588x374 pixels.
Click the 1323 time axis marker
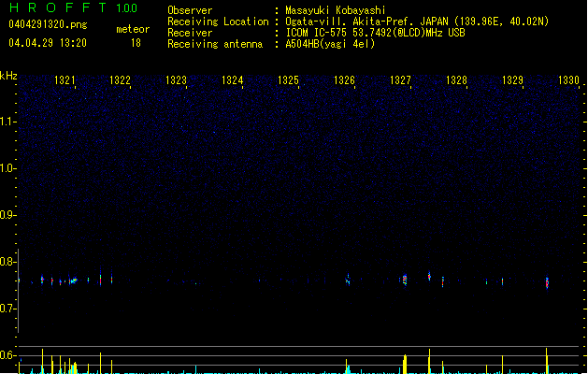point(177,79)
